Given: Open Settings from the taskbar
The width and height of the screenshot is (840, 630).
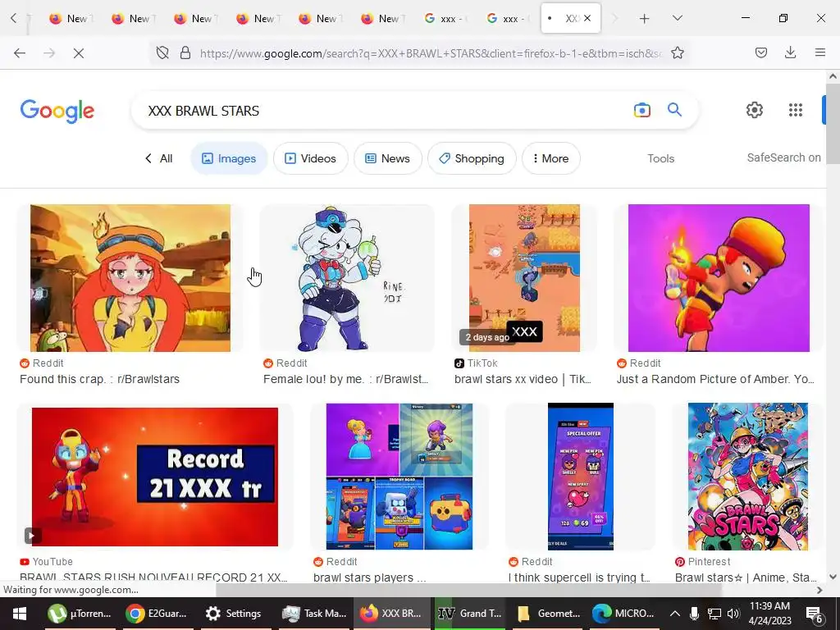Looking at the screenshot, I should pyautogui.click(x=234, y=614).
